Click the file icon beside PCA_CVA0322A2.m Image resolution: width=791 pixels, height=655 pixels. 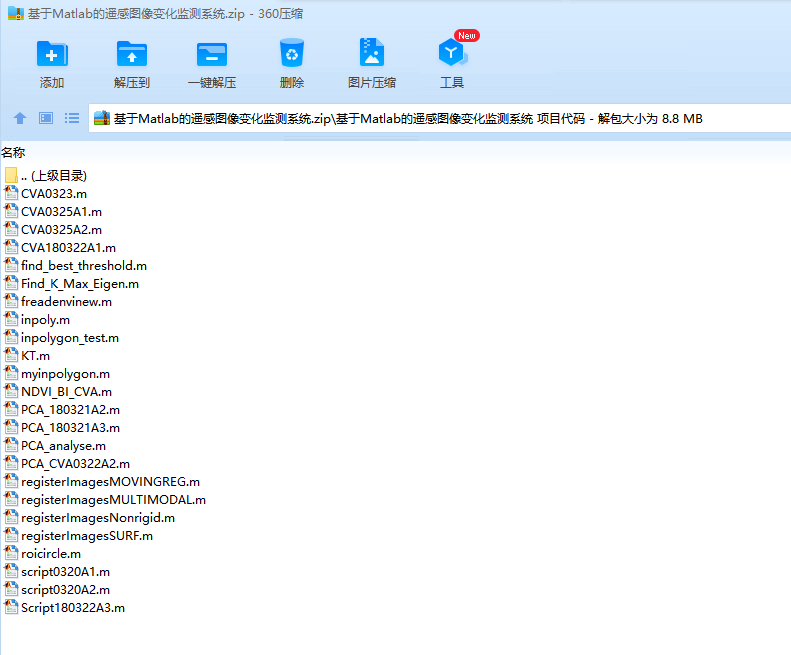click(x=11, y=463)
